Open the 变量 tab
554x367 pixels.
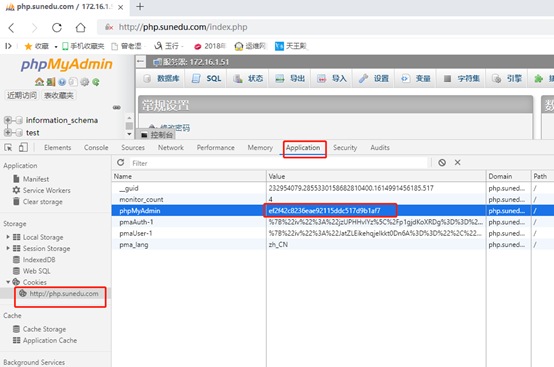(416, 78)
